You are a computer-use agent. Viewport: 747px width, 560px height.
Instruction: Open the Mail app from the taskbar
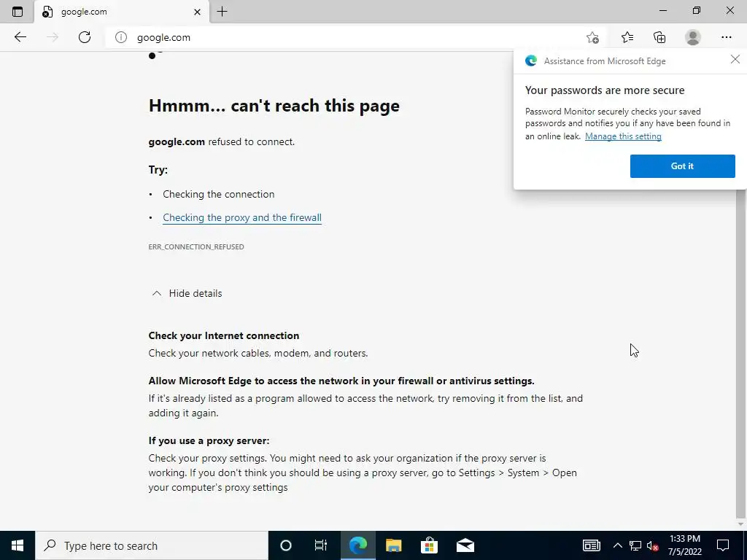pos(465,545)
